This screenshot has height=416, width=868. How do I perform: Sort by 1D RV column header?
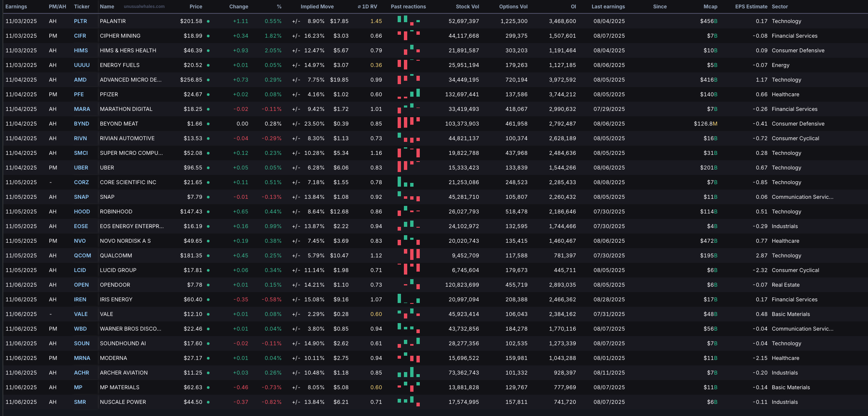pyautogui.click(x=368, y=7)
